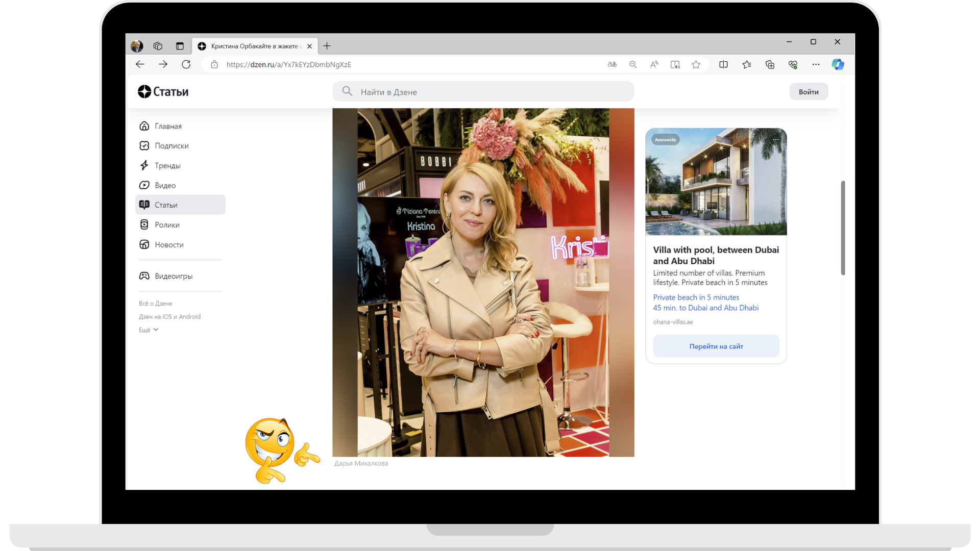Click the page vertical scrollbar thumb
The height and width of the screenshot is (551, 980).
coord(843,228)
